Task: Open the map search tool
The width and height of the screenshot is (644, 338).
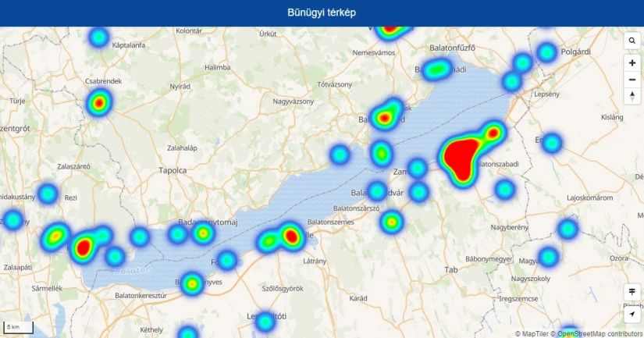Action: pyautogui.click(x=632, y=41)
